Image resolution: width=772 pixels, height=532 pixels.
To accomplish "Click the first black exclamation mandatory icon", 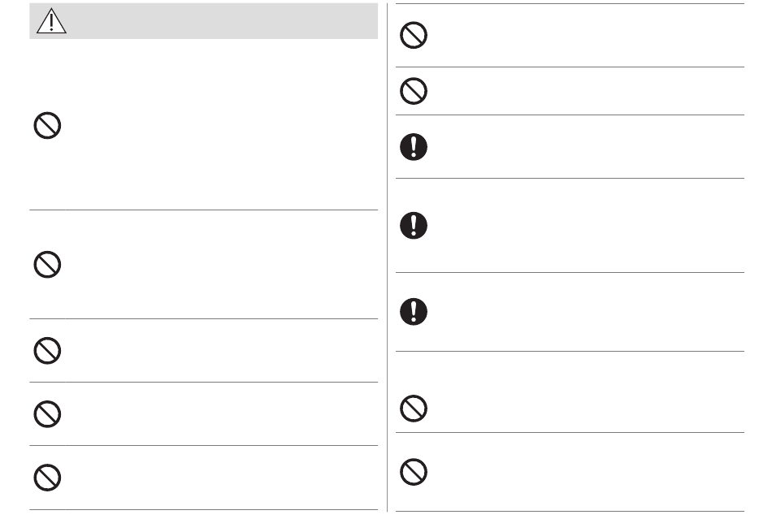I will tap(414, 147).
